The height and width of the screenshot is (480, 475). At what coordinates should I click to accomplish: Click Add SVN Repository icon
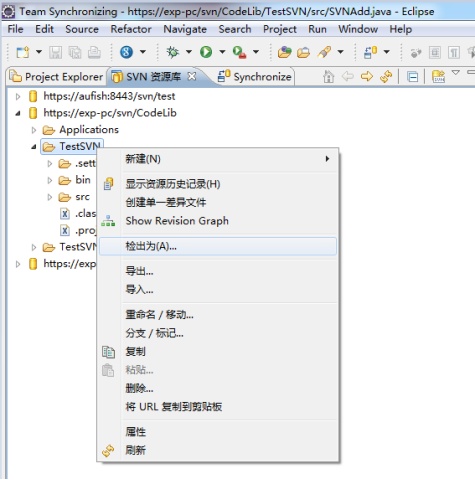[438, 77]
